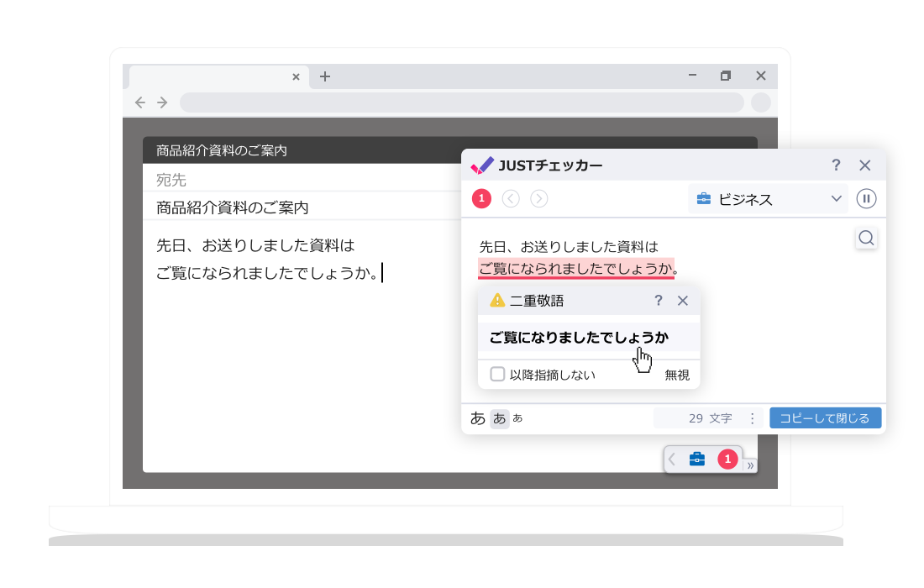Apply suggestion ご覧になりましたでしょうか
The width and height of the screenshot is (924, 588).
tap(579, 338)
